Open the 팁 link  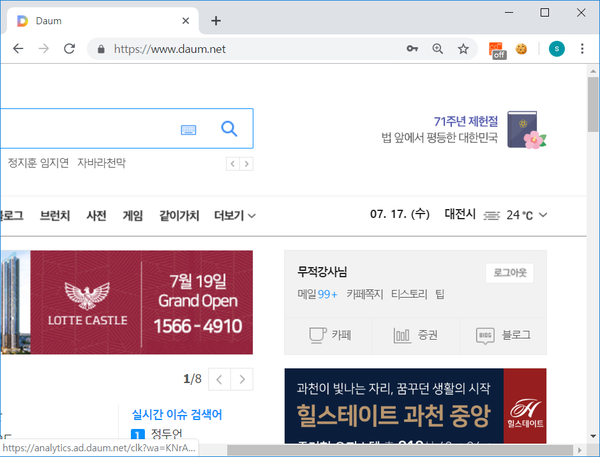440,294
